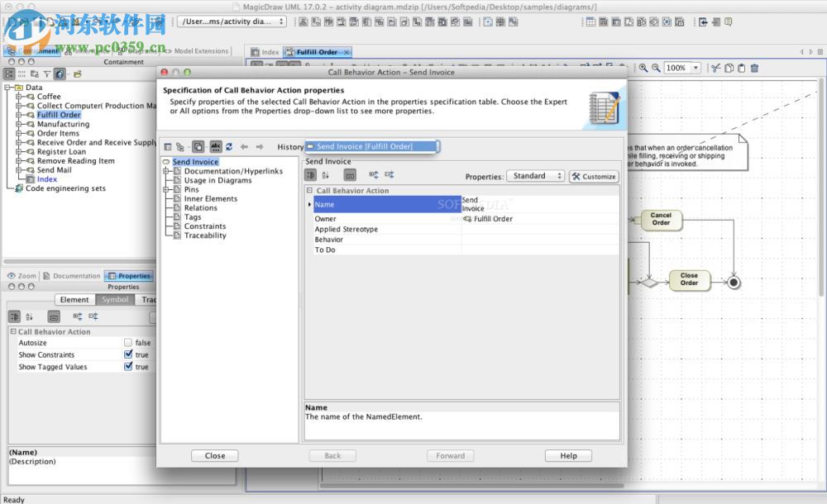Click the zoom magnifier icon above the diagram canvas

644,68
